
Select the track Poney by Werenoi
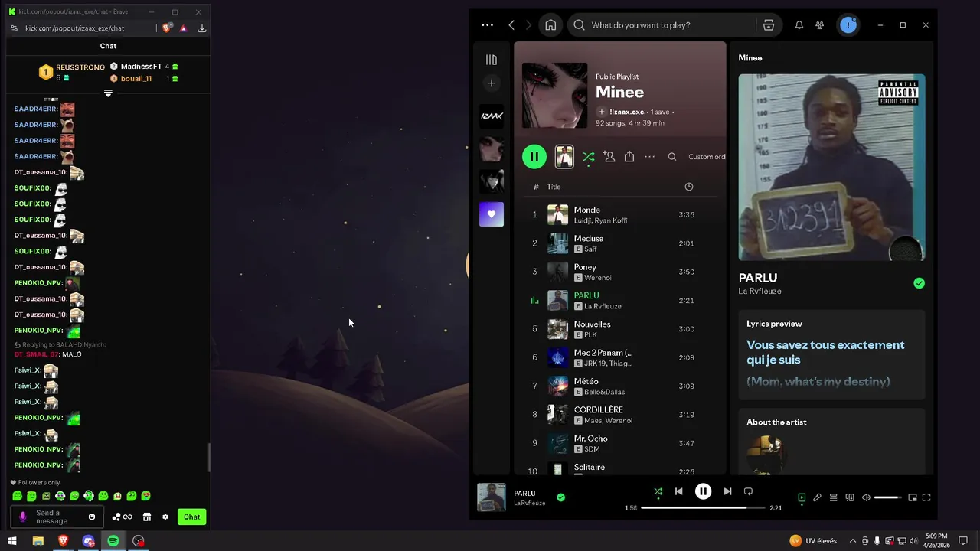620,272
